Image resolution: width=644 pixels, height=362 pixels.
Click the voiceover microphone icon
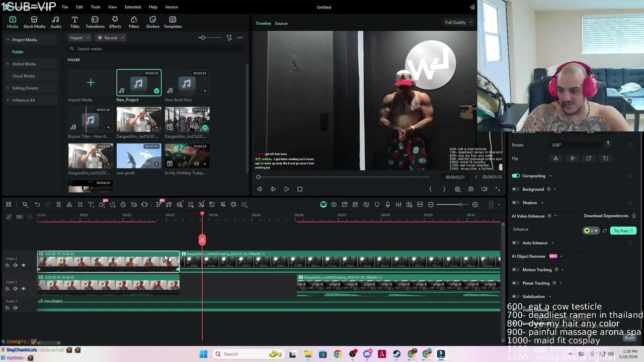pos(387,205)
